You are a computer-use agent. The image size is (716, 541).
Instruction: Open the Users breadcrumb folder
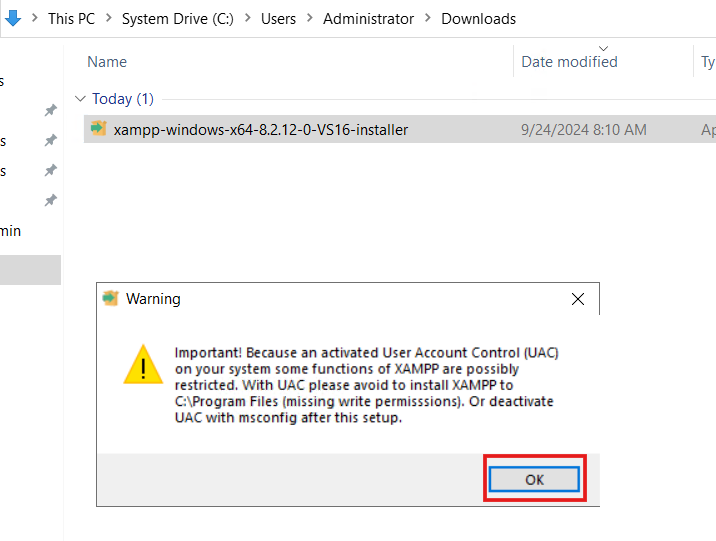click(x=278, y=19)
